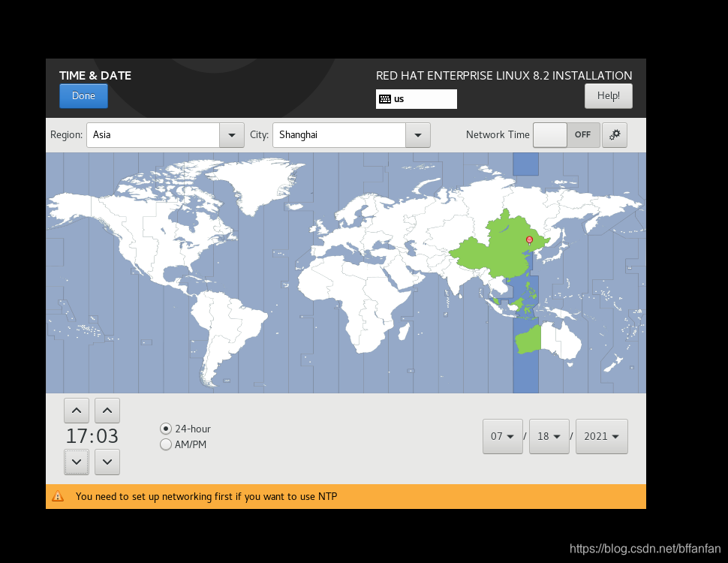Screen dimensions: 728x563
Task: Click the us keyboard layout indicator
Action: (x=416, y=99)
